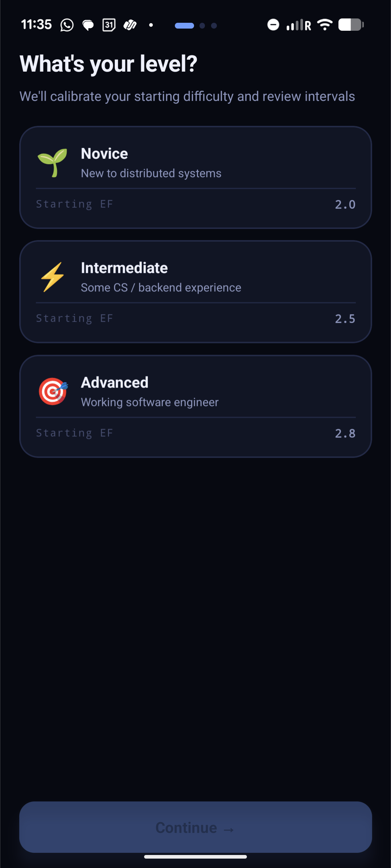Image resolution: width=391 pixels, height=868 pixels.
Task: Tap the calendar 31 status icon
Action: tap(109, 25)
